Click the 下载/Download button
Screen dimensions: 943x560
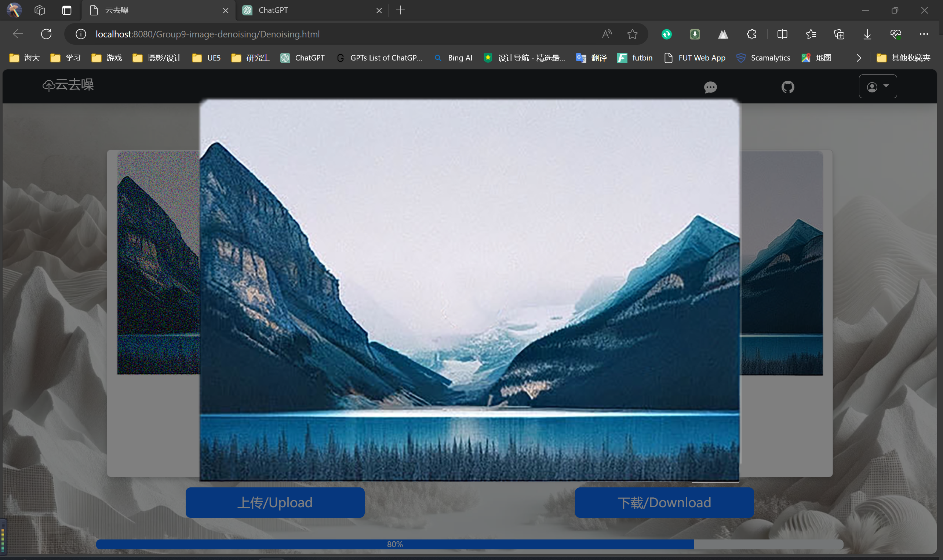pos(664,502)
